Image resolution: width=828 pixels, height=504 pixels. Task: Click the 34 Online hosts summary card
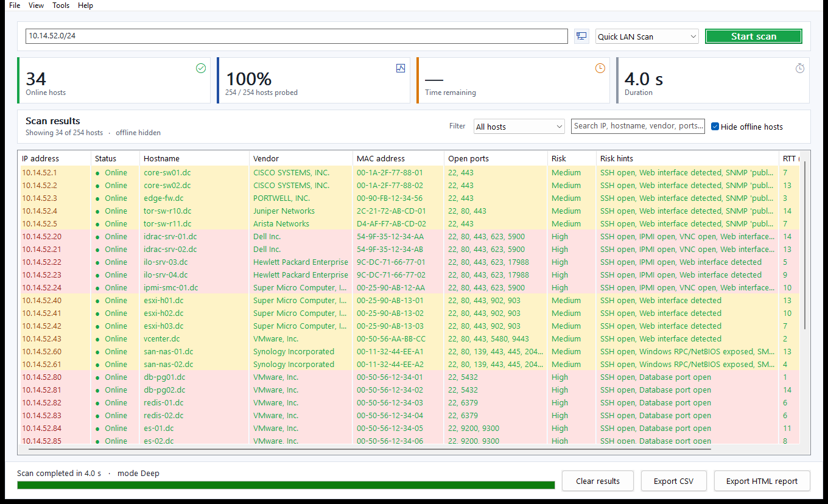tap(114, 80)
